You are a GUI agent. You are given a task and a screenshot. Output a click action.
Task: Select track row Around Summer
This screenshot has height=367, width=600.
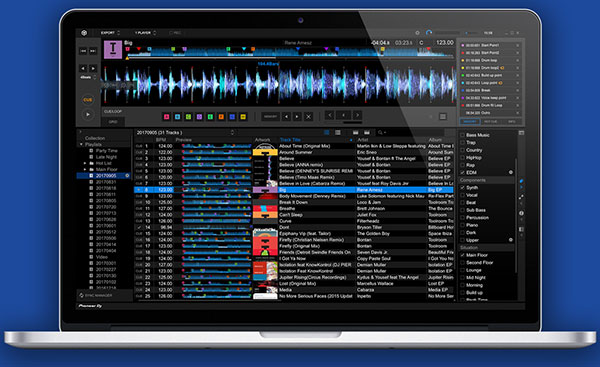[x=293, y=152]
